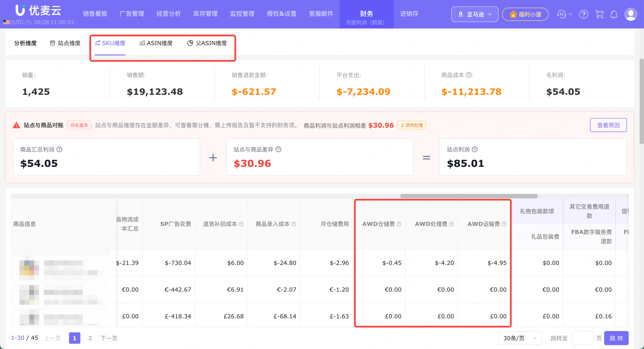The image size is (644, 349).
Task: Click the 跳转 jump button
Action: click(616, 338)
